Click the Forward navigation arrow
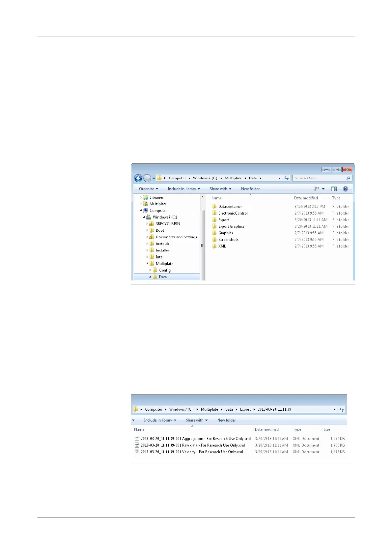 (x=147, y=178)
